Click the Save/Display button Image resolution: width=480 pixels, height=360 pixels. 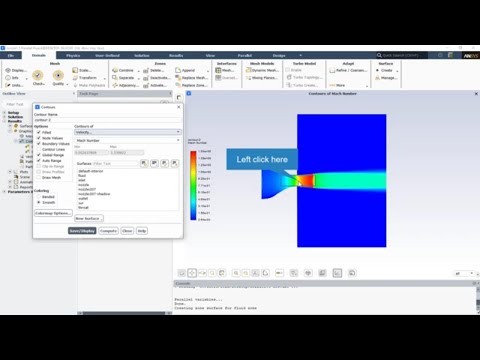click(82, 231)
